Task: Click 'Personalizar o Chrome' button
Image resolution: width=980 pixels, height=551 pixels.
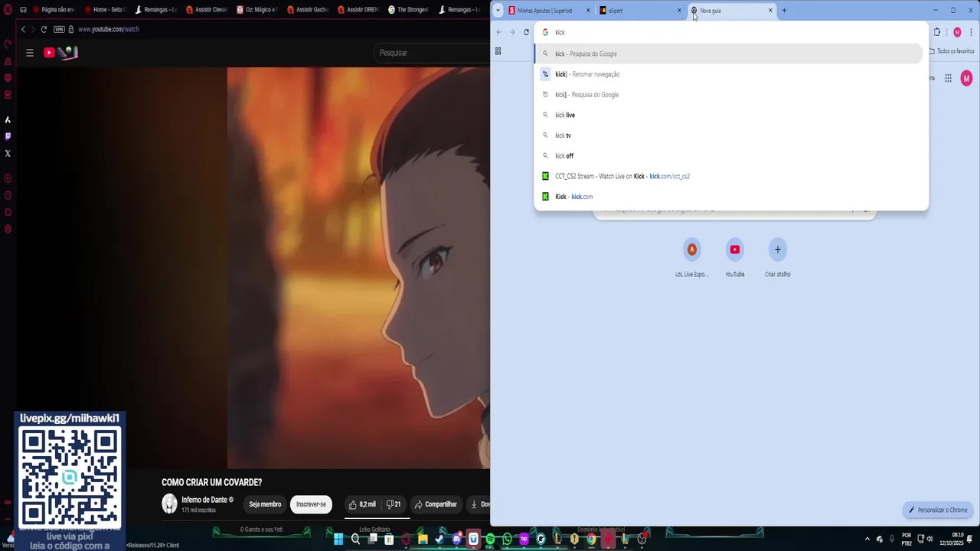Action: (939, 510)
